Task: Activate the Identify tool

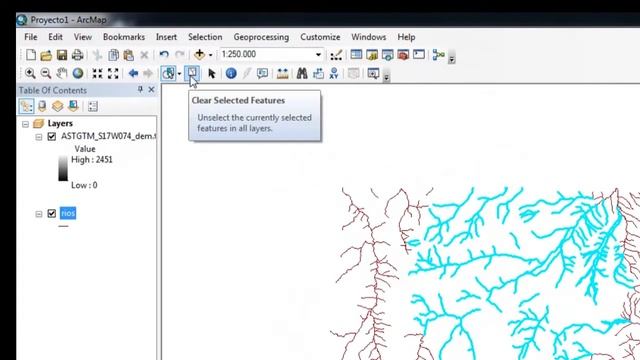Action: coord(231,73)
